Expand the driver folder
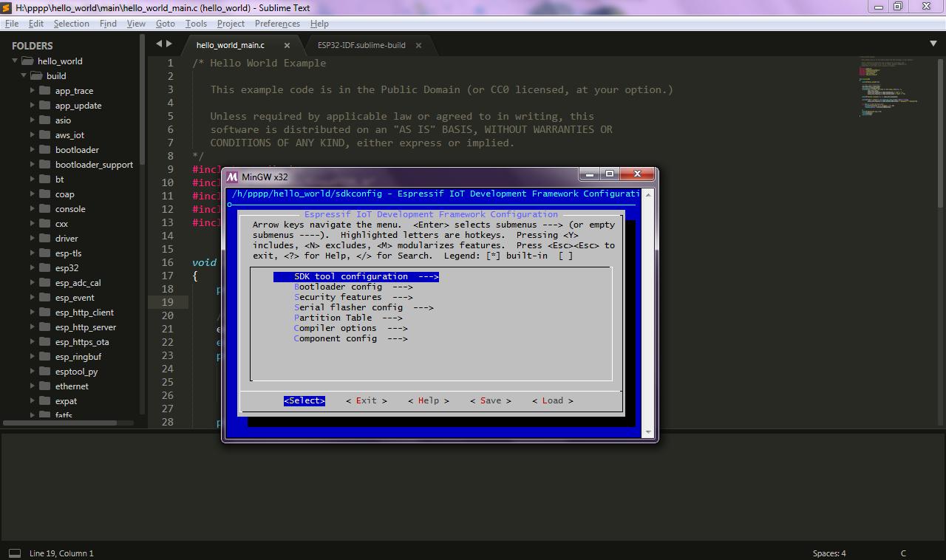 (x=33, y=238)
